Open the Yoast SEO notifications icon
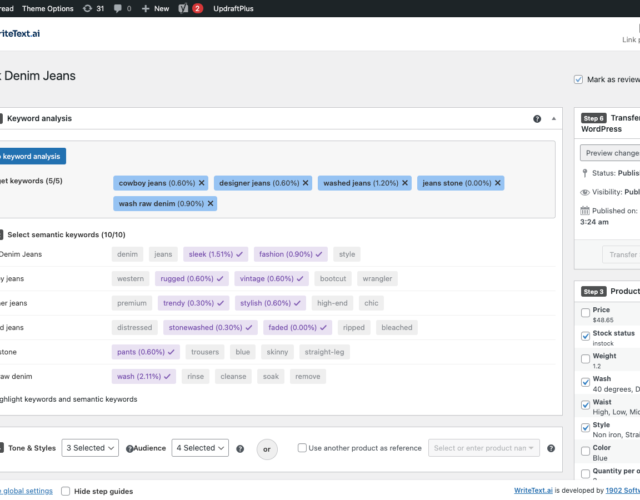This screenshot has width=640, height=500. (184, 8)
